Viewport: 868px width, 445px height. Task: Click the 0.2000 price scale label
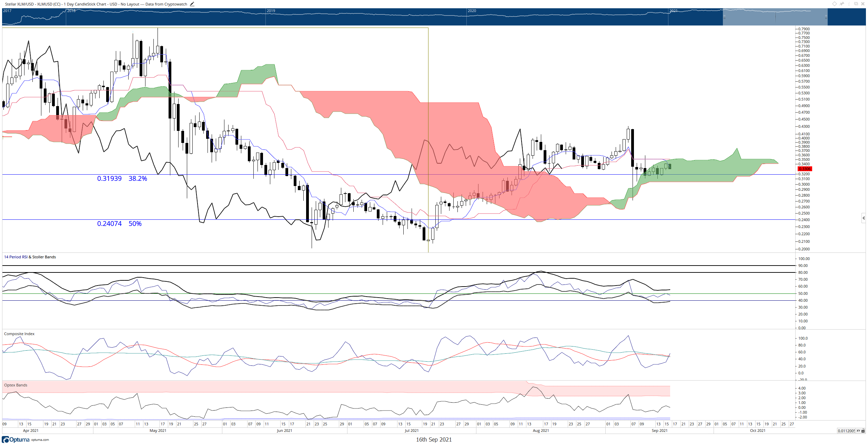click(804, 249)
